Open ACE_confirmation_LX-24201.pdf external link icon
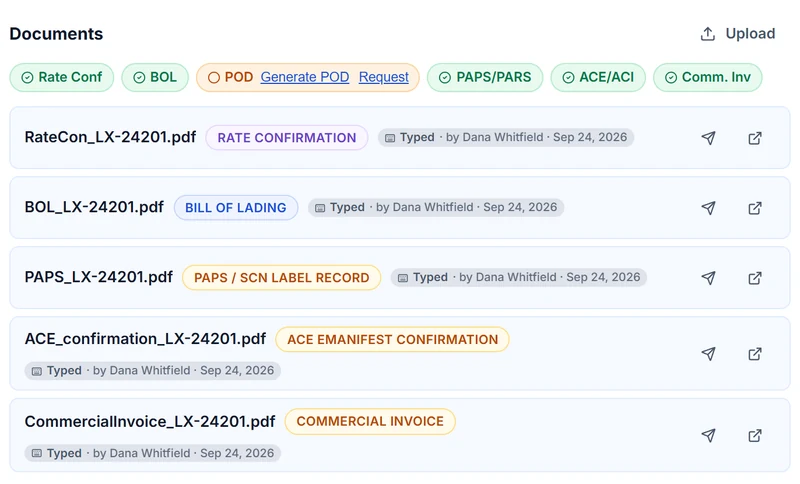This screenshot has width=800, height=484. point(755,353)
